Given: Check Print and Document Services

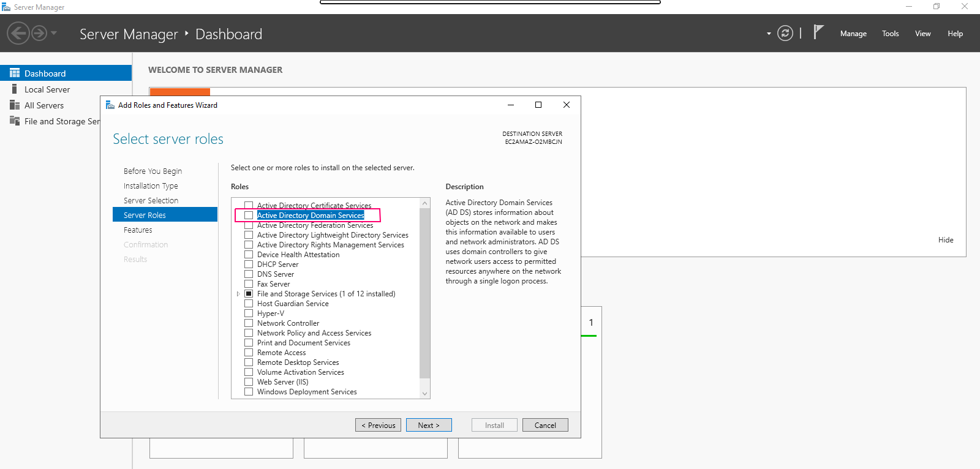Looking at the screenshot, I should (249, 343).
